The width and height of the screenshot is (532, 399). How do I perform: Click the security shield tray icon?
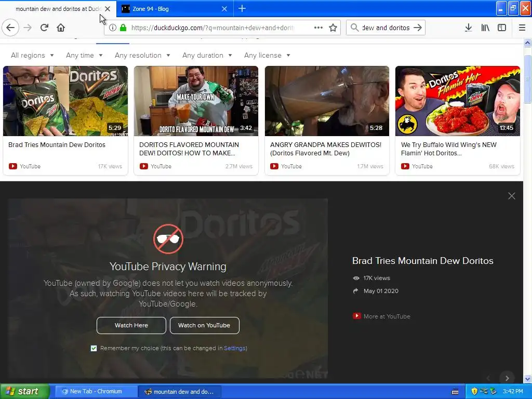coord(474,391)
